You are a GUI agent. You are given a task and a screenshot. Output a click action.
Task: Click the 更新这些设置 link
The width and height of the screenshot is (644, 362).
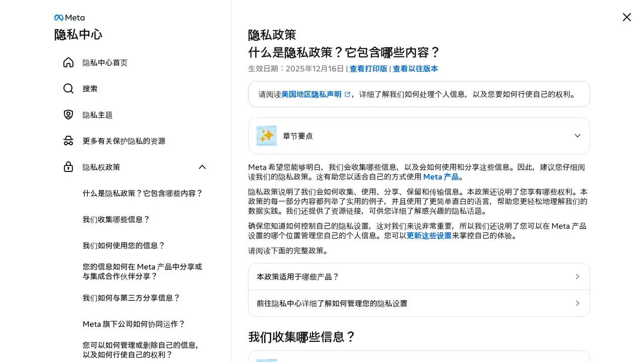point(429,235)
